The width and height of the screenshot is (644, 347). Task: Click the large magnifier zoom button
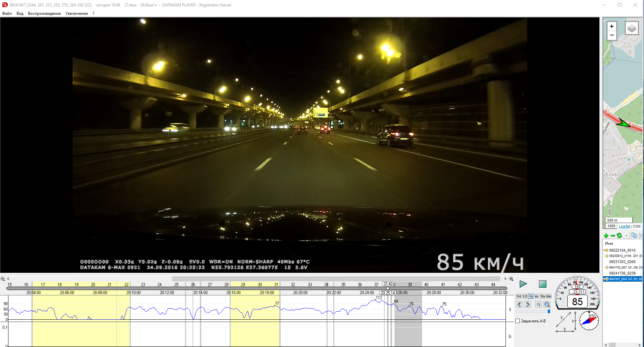547,305
